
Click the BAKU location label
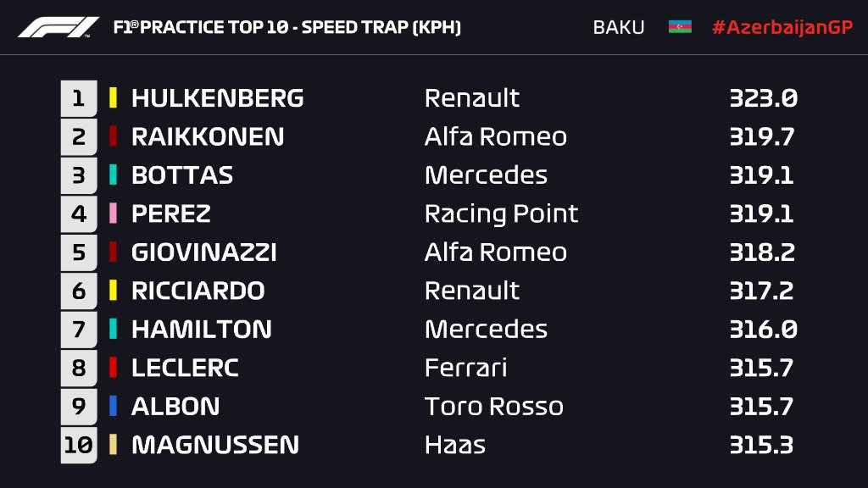tap(618, 27)
